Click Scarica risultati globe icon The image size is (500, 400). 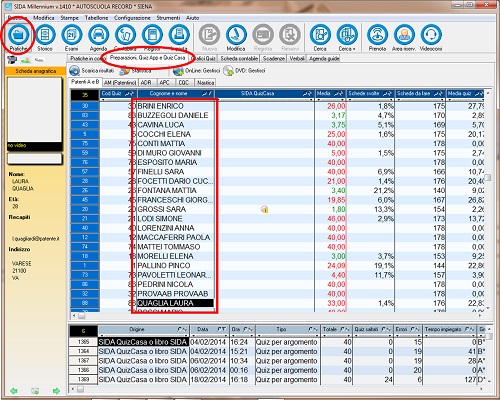[75, 71]
